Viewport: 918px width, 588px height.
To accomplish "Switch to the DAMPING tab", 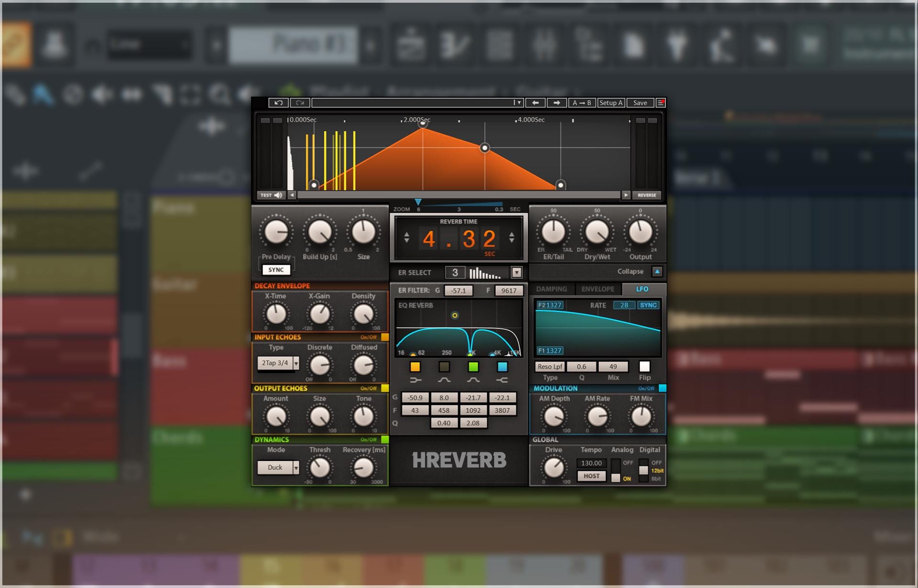I will point(551,289).
